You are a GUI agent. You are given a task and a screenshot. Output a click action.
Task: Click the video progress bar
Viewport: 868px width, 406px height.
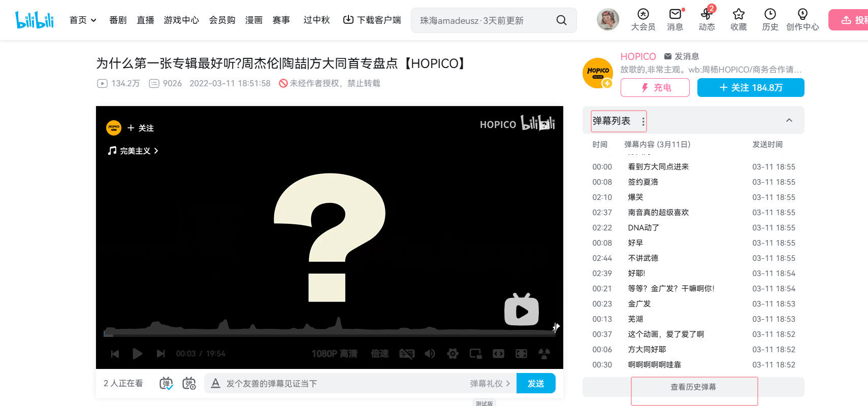(329, 334)
